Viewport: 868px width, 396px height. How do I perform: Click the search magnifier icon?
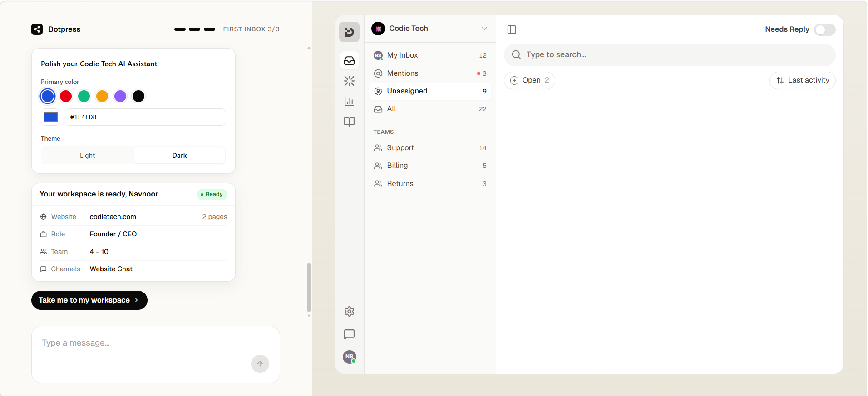(516, 54)
